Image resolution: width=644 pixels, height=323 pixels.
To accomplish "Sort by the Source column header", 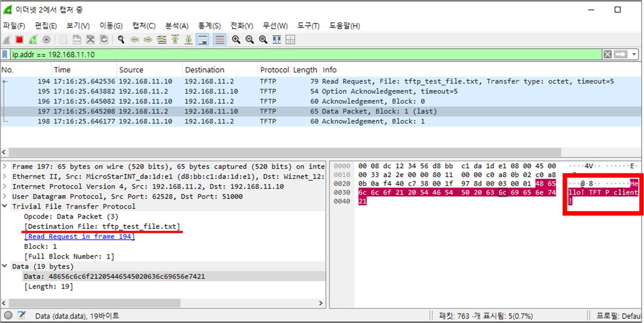I will (149, 70).
